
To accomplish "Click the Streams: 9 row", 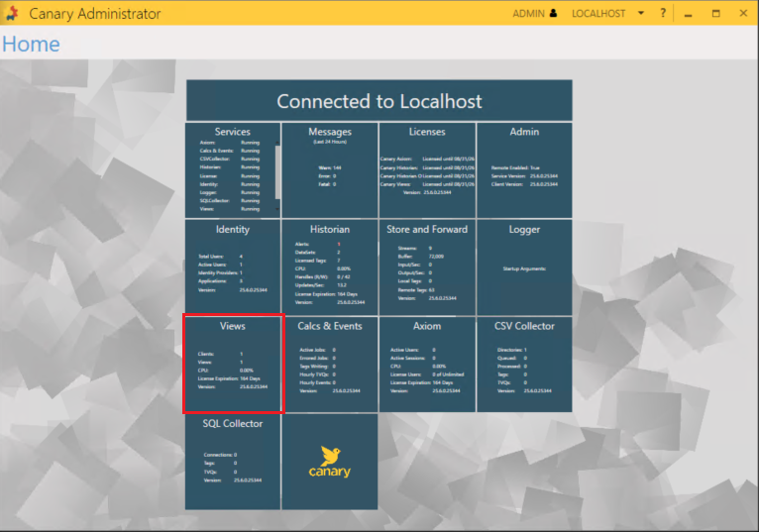I will [x=415, y=249].
